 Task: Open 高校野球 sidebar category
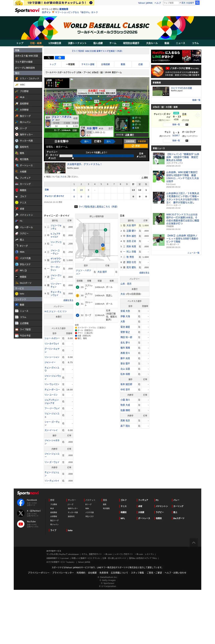(x=28, y=103)
